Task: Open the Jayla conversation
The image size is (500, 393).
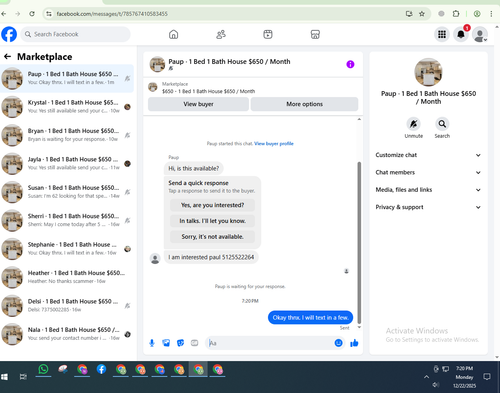Action: point(67,163)
